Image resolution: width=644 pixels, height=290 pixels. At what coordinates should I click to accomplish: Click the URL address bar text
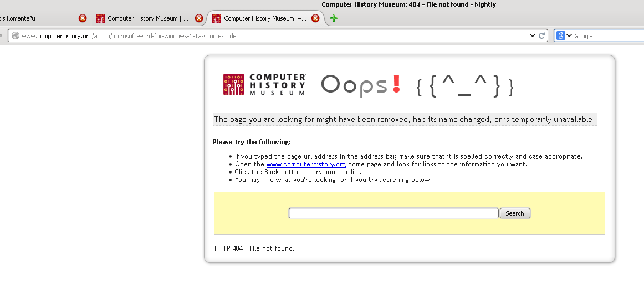click(129, 36)
